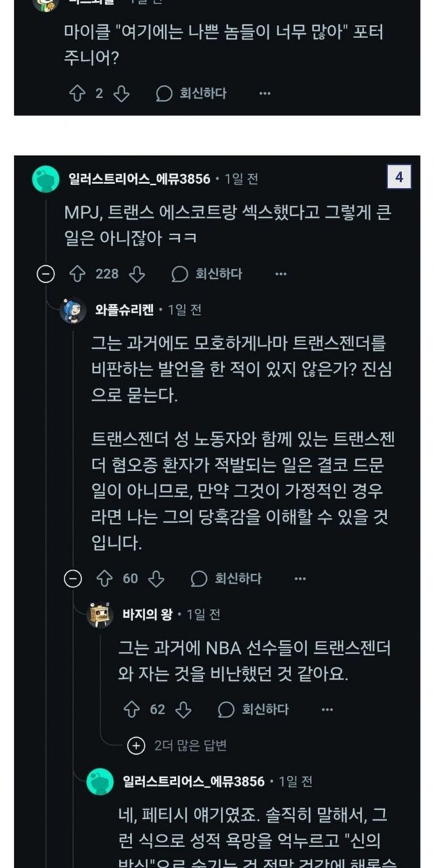Collapse the reply thread with 60 upvotes
The image size is (434, 868).
pyautogui.click(x=73, y=578)
